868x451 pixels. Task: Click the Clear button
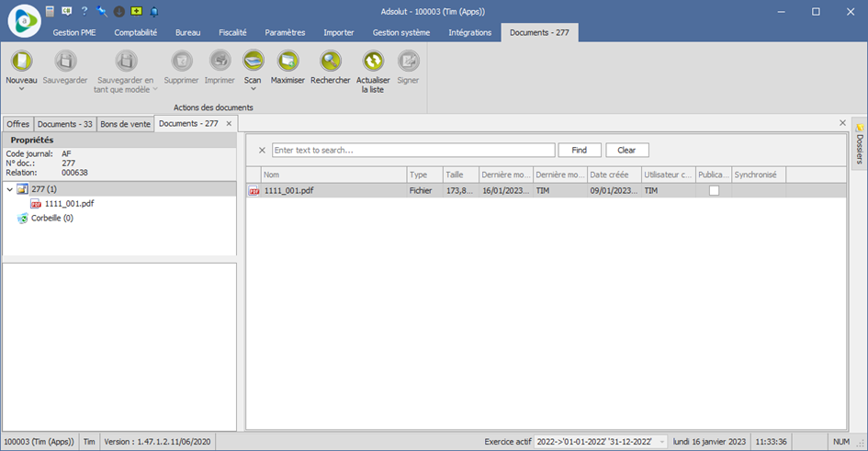tap(626, 150)
